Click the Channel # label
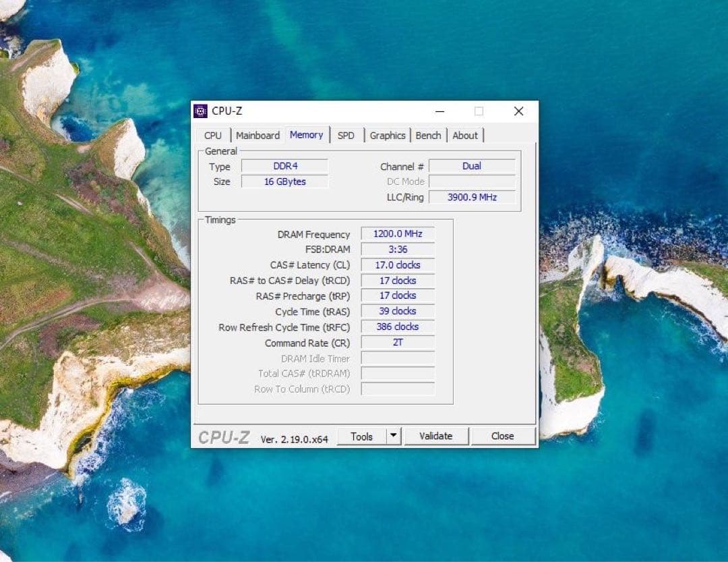The height and width of the screenshot is (562, 728). coord(402,167)
